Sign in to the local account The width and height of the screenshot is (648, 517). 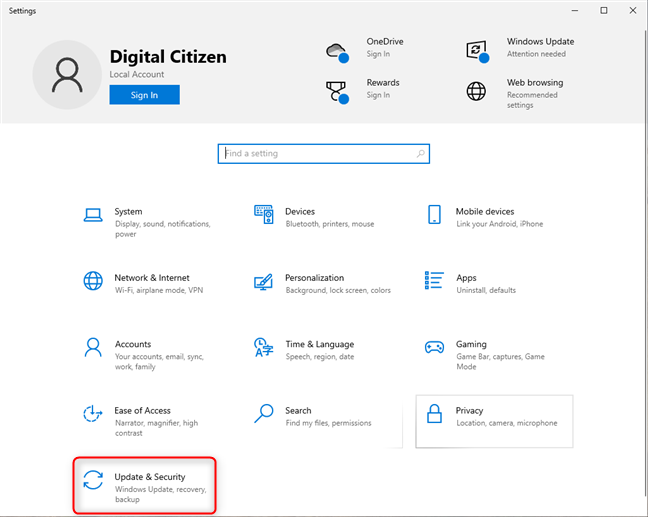tap(145, 95)
